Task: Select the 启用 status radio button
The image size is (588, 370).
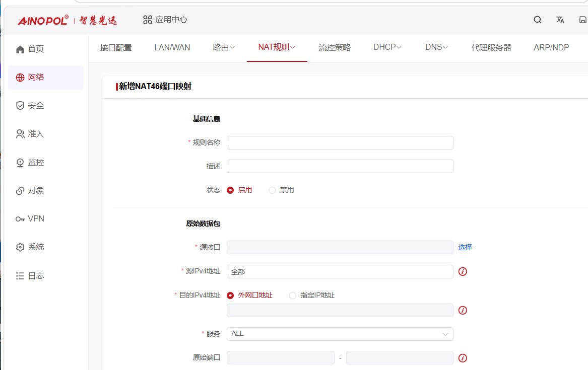Action: pyautogui.click(x=230, y=190)
